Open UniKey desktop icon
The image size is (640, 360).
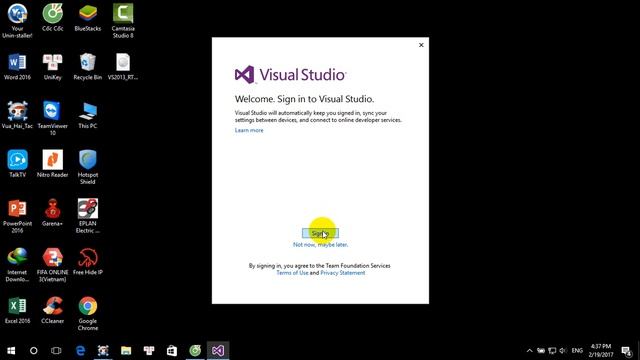click(53, 66)
